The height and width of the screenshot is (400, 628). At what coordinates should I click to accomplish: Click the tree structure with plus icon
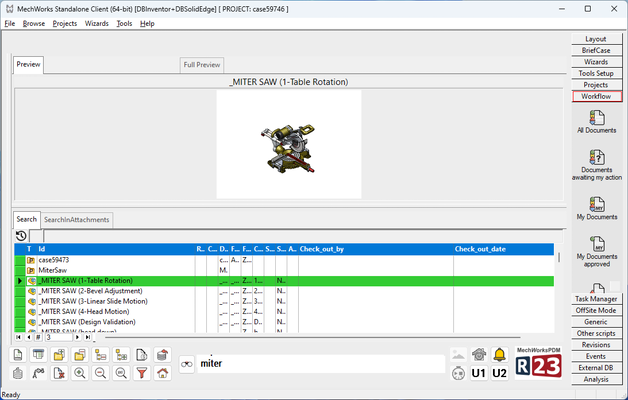pos(121,355)
